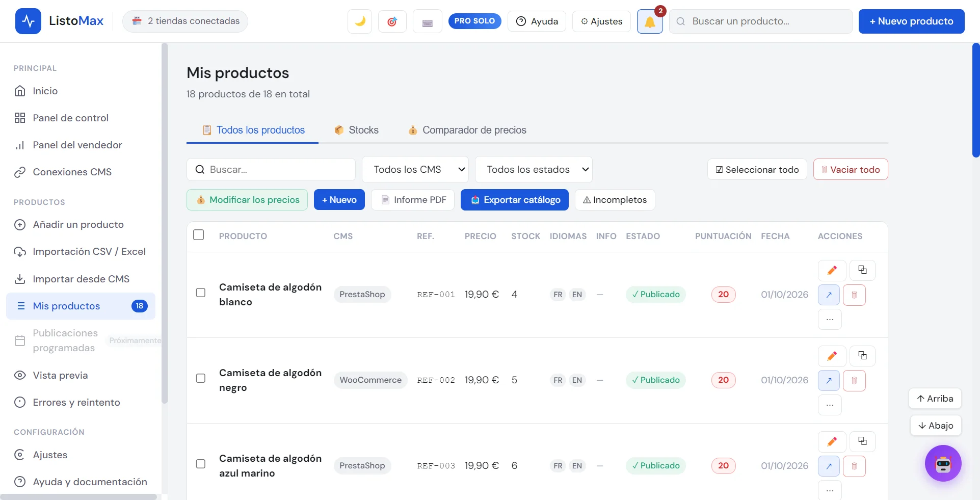Click Vaciar todo button
The height and width of the screenshot is (500, 980).
(x=851, y=170)
